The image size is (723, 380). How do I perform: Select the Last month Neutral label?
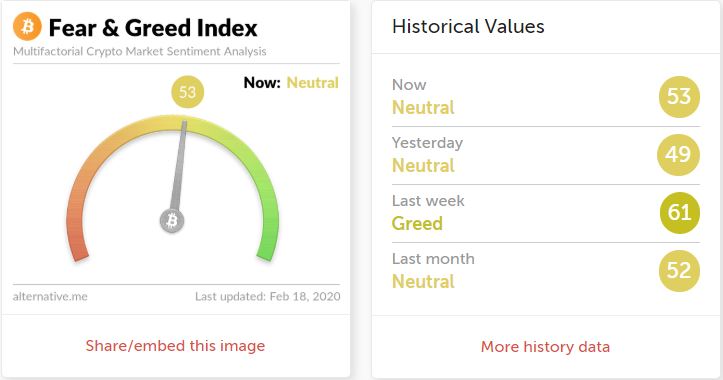point(423,282)
